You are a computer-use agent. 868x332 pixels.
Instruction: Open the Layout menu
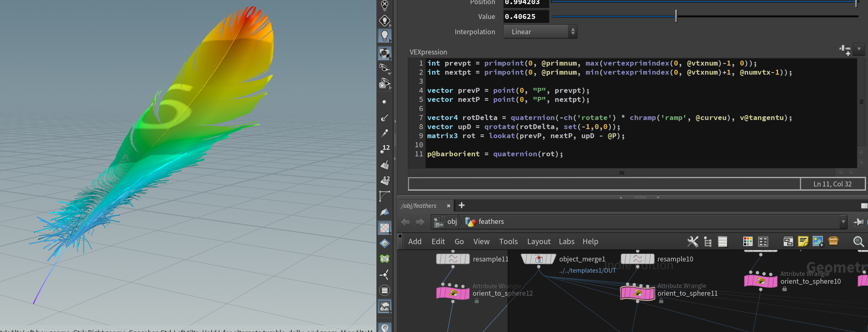click(x=538, y=242)
